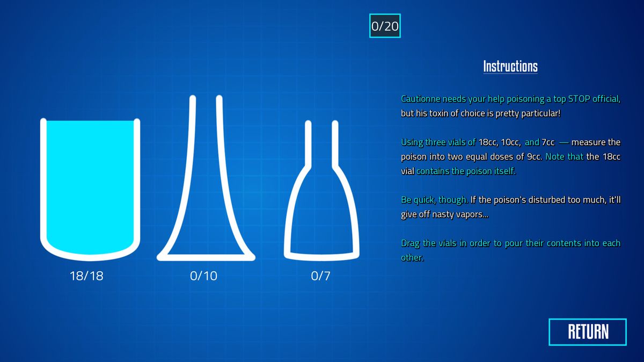Click the 18/18 volume label

coord(86,276)
